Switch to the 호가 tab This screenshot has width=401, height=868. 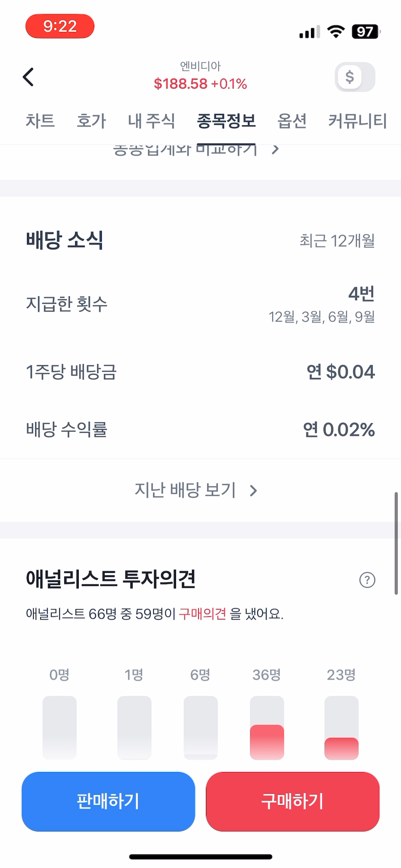tap(91, 121)
